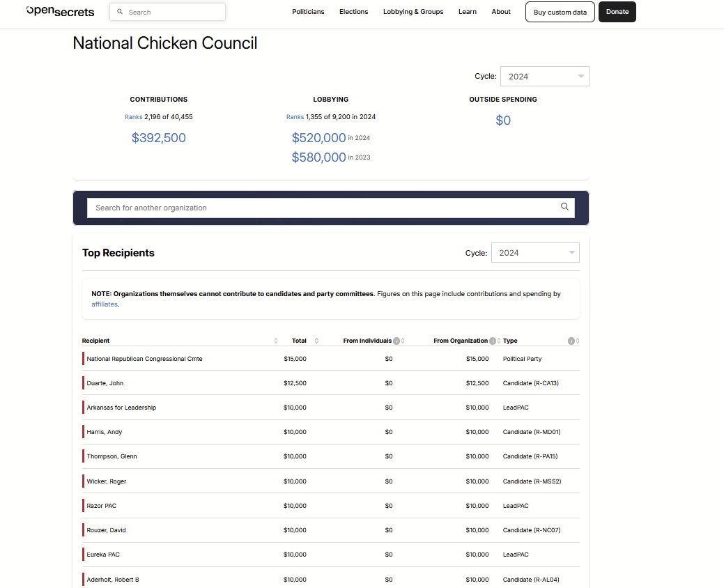The image size is (724, 588).
Task: Open the OpenSecrets logo homepage link
Action: (60, 12)
